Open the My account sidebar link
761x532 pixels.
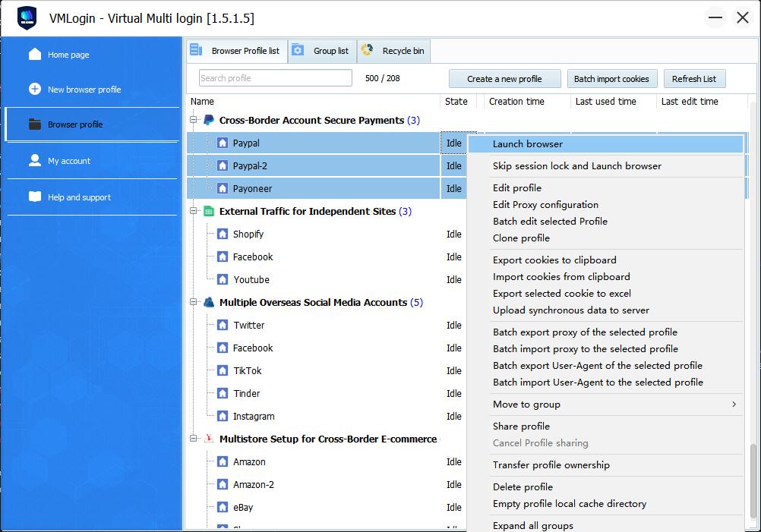[69, 161]
